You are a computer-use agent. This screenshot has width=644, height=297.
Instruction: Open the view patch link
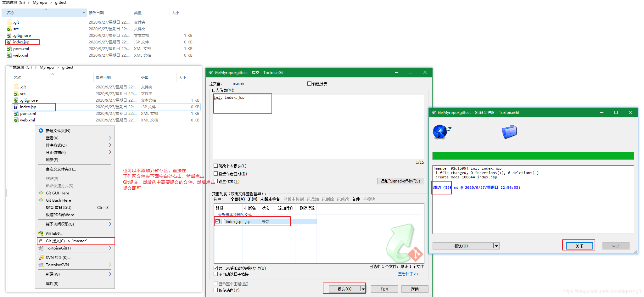[x=408, y=274]
